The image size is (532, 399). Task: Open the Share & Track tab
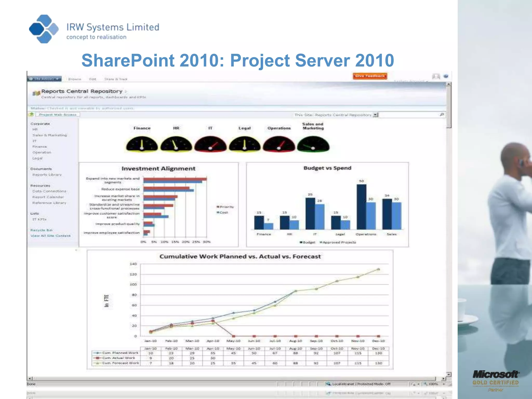click(x=116, y=79)
